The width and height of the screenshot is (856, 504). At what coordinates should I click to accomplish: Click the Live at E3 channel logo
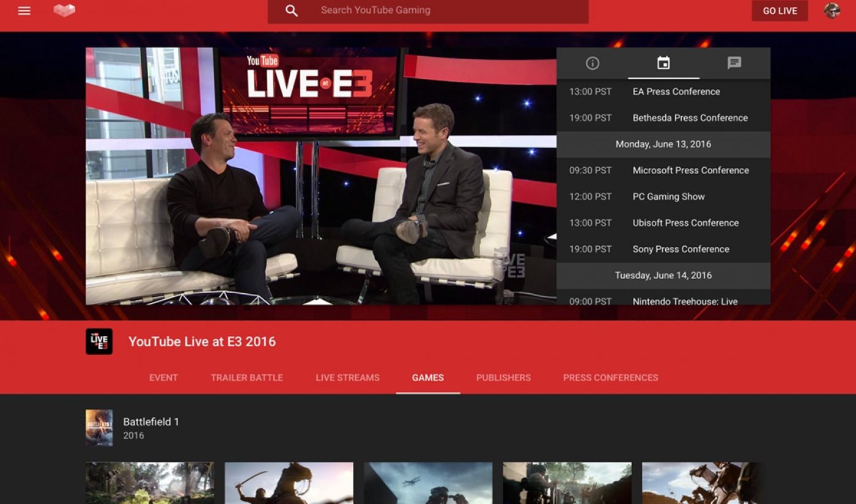99,341
